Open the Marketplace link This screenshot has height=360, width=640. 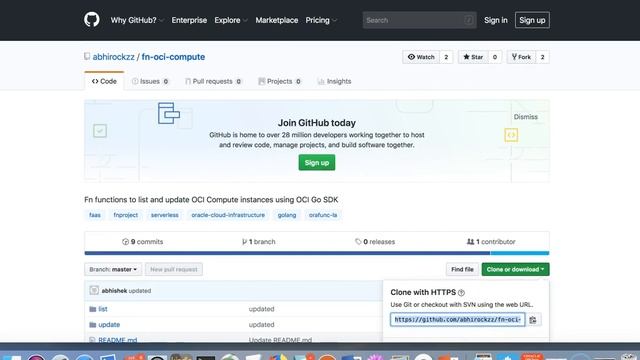pyautogui.click(x=277, y=20)
